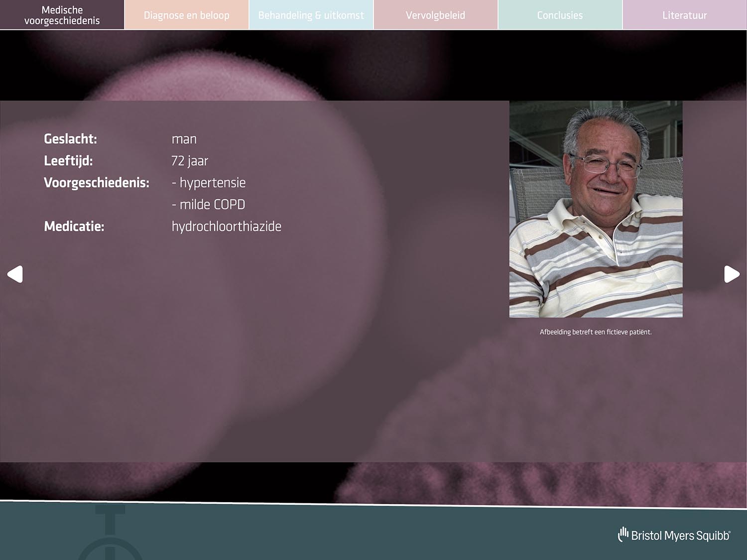
Task: Click the value '72 jaar'
Action: point(190,161)
